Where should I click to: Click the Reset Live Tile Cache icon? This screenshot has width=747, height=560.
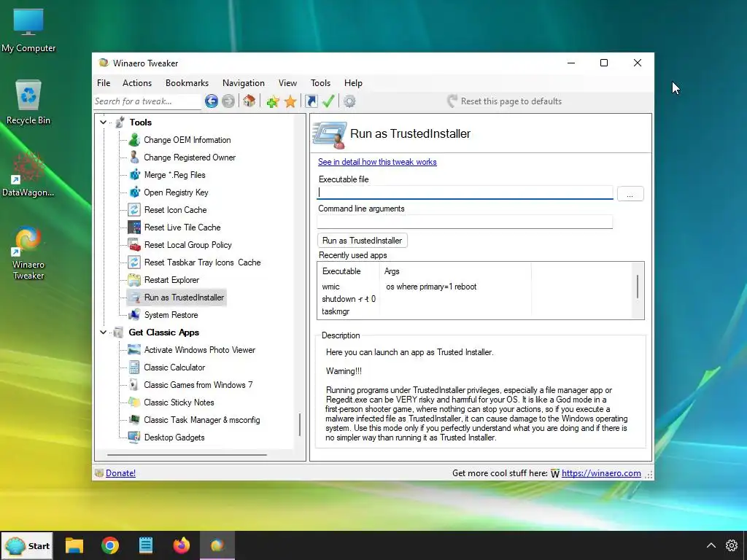coord(134,227)
